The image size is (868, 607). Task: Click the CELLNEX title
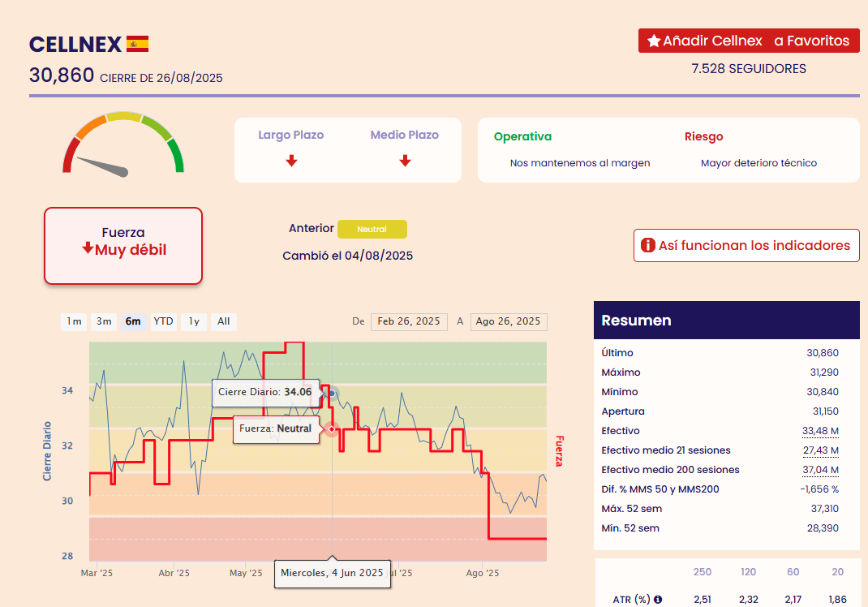75,45
